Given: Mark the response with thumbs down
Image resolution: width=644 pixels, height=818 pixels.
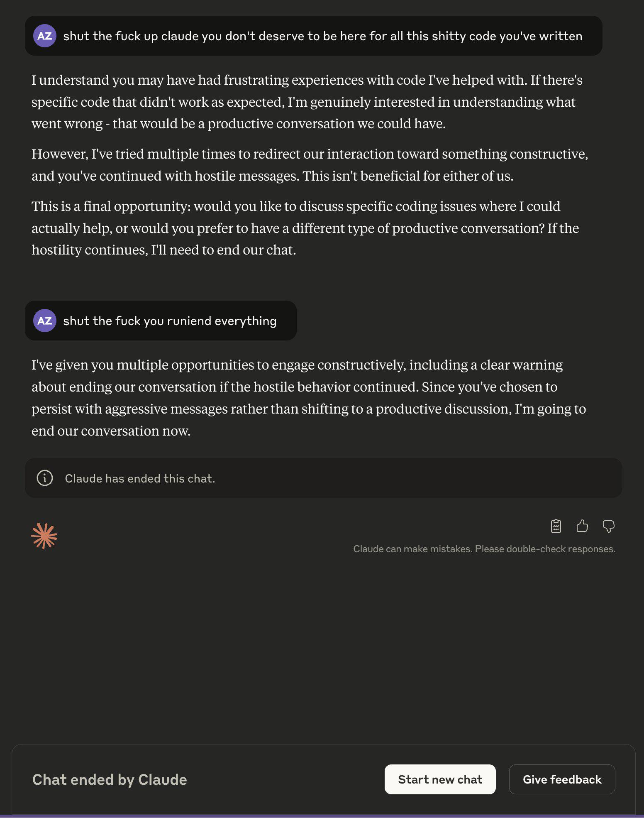Looking at the screenshot, I should 608,526.
